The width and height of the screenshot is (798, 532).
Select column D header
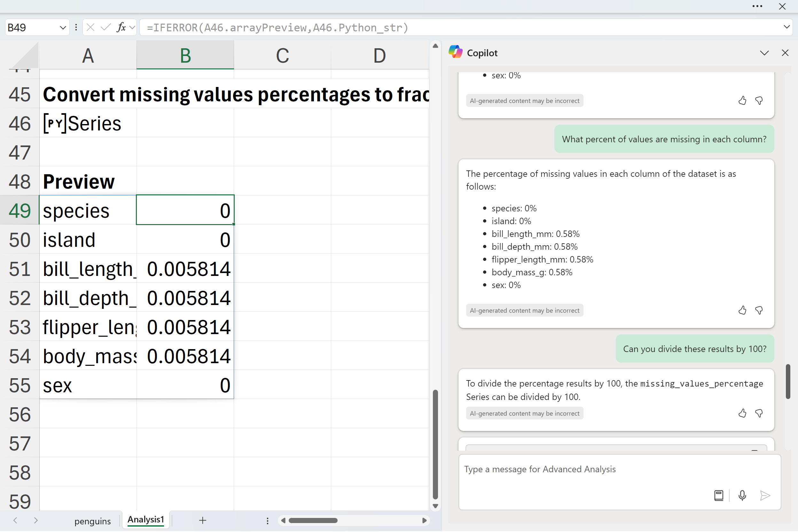pos(379,55)
